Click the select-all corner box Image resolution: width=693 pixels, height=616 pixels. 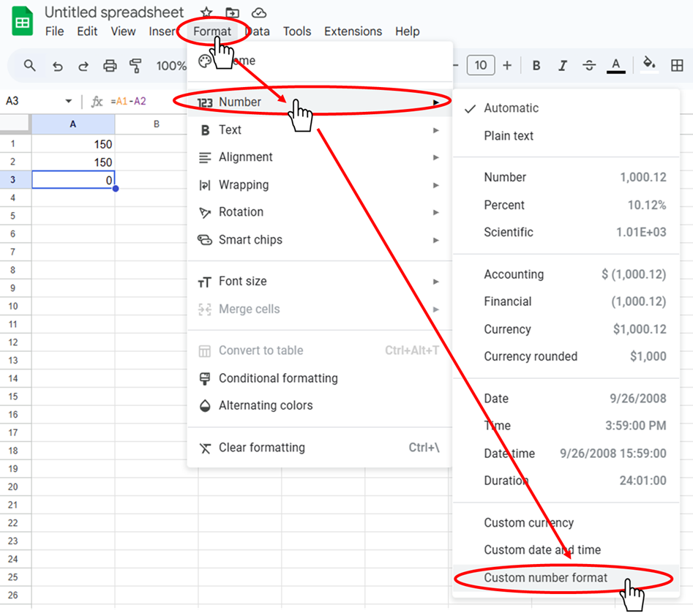[15, 124]
